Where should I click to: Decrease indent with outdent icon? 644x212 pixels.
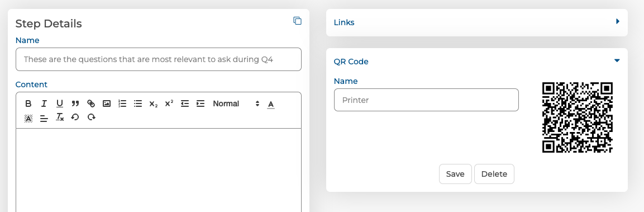point(185,103)
